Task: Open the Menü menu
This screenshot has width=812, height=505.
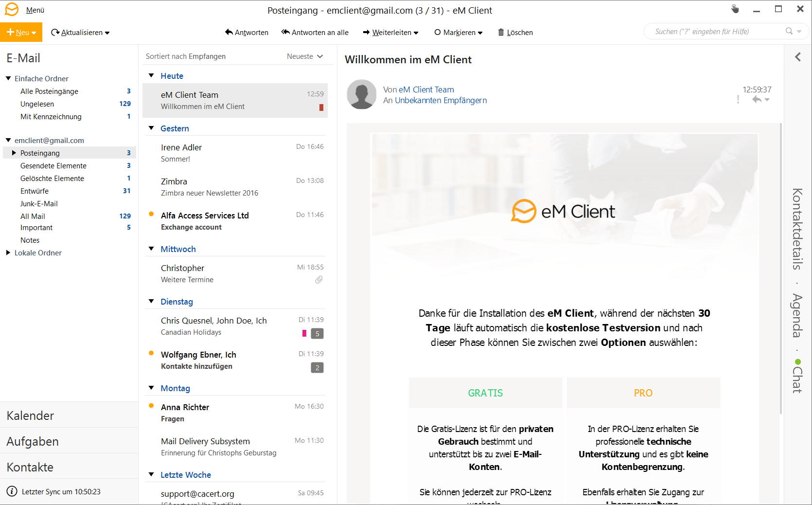Action: click(35, 10)
